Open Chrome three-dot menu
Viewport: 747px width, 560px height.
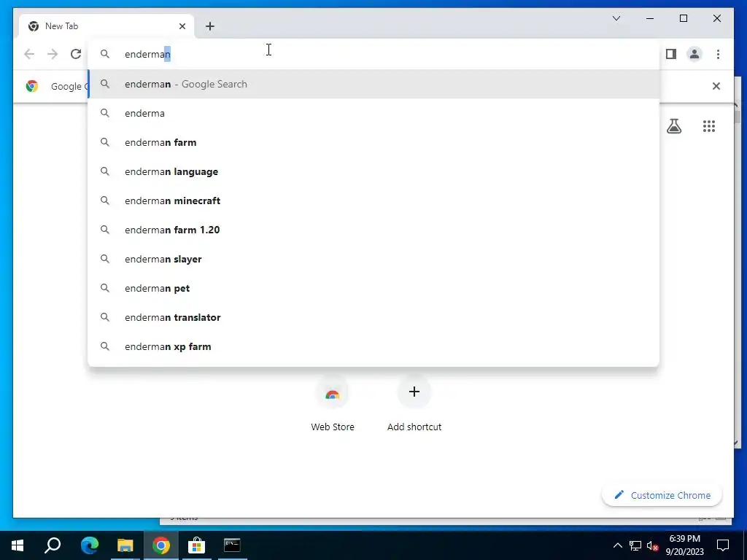tap(718, 54)
